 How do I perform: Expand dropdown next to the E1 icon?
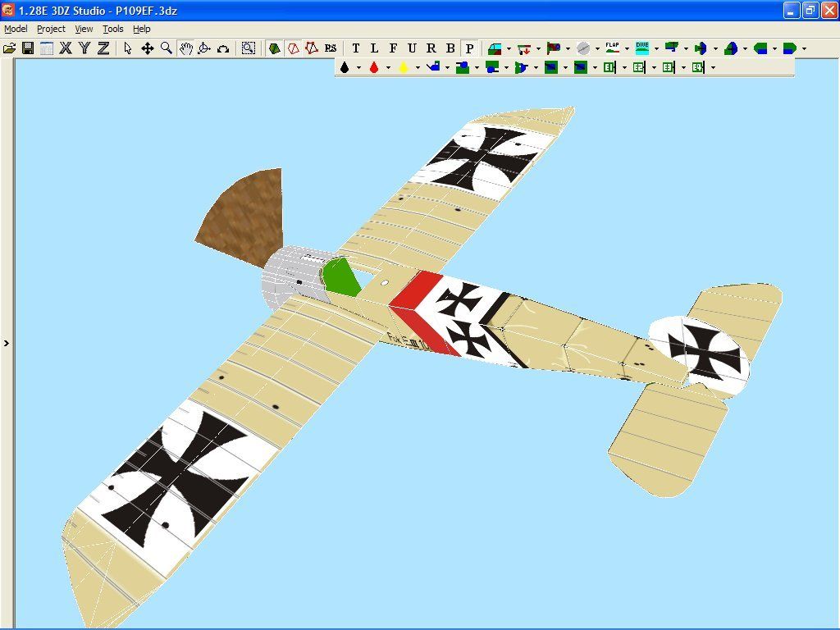[624, 68]
